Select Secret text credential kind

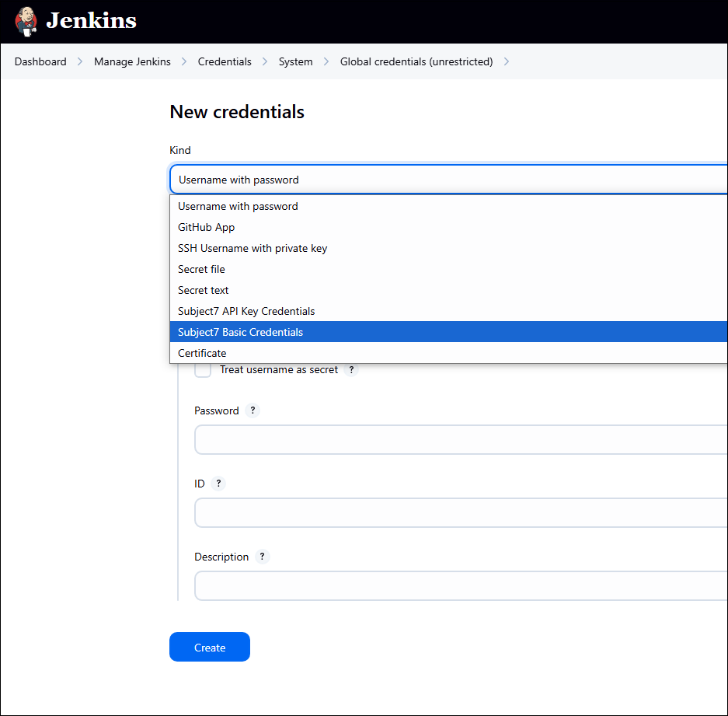(204, 290)
